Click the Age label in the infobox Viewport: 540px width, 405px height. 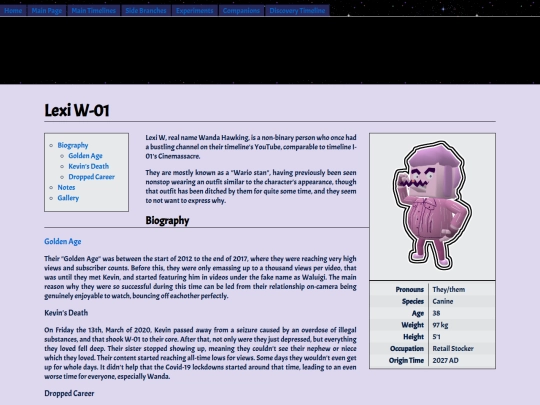tap(418, 313)
